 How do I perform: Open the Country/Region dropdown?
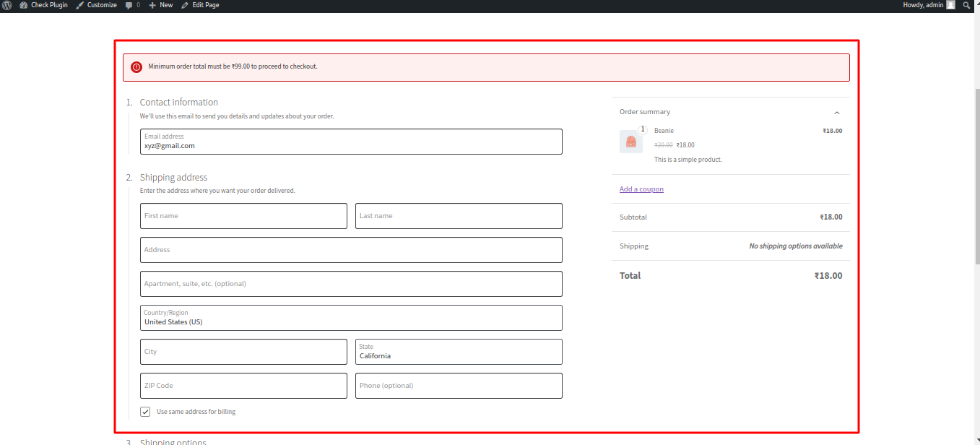(351, 318)
